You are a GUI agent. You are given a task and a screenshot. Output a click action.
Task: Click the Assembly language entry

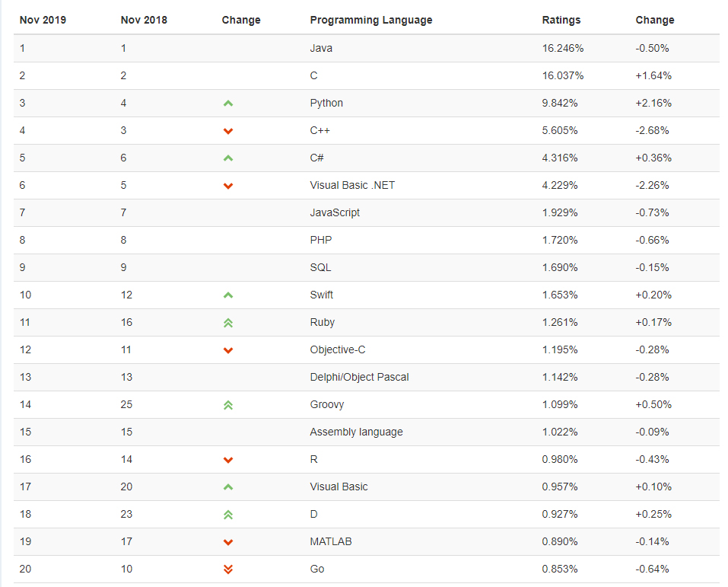tap(356, 432)
